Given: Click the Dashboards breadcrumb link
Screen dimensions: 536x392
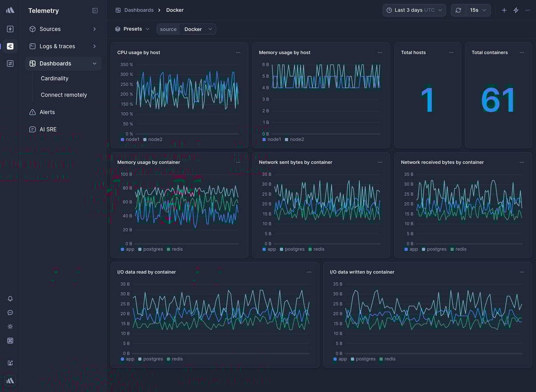Looking at the screenshot, I should tap(138, 10).
